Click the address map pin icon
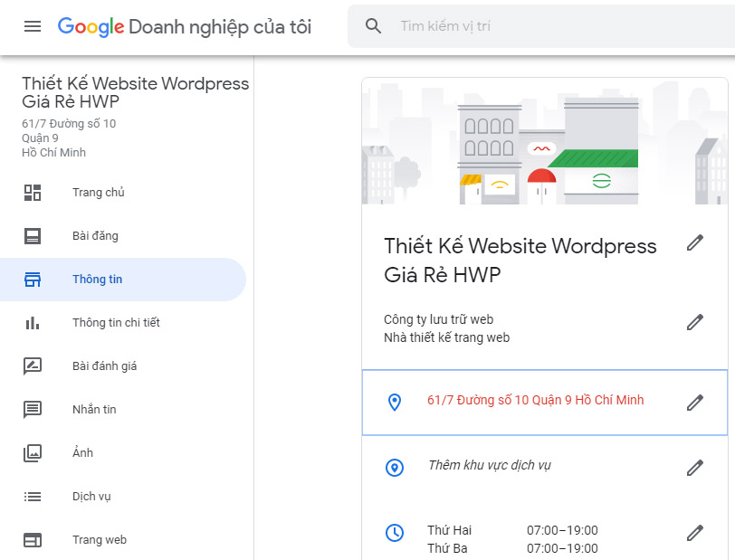 point(395,402)
